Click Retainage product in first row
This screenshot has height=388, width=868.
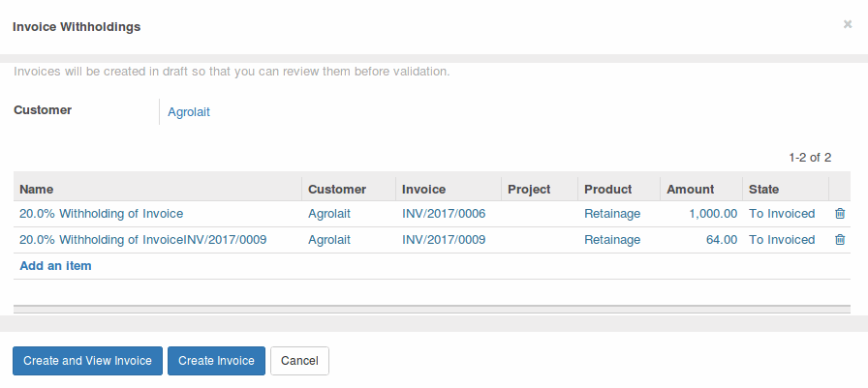click(x=612, y=213)
